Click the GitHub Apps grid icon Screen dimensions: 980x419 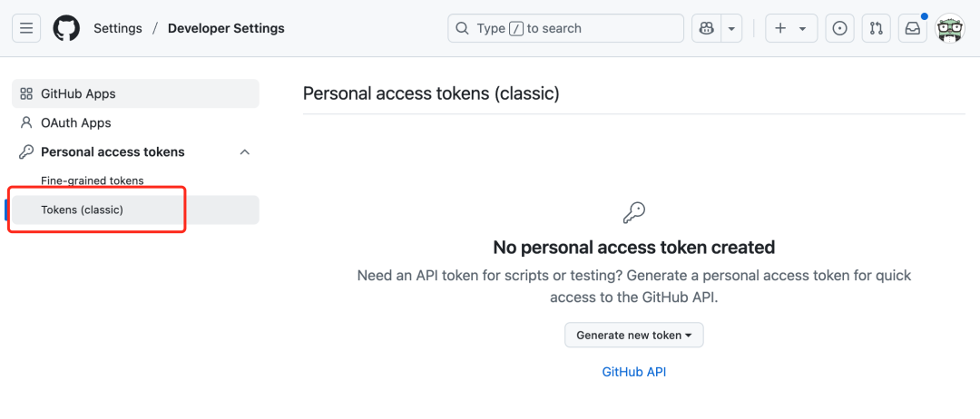coord(26,93)
